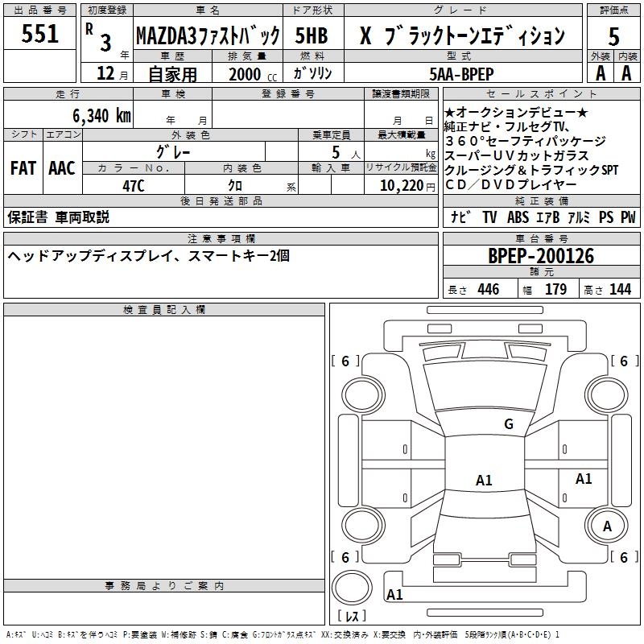
Task: Click the 検査員記入欄 header
Action: point(164,310)
